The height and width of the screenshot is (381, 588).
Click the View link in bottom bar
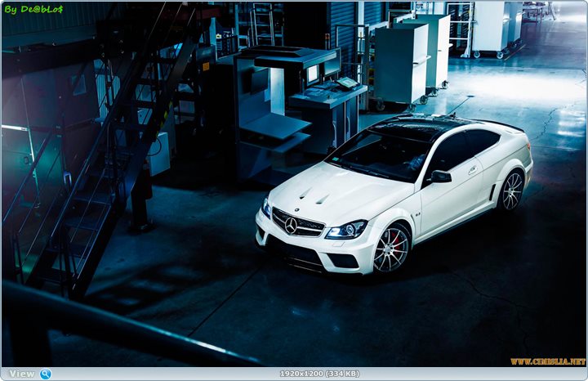click(x=22, y=374)
